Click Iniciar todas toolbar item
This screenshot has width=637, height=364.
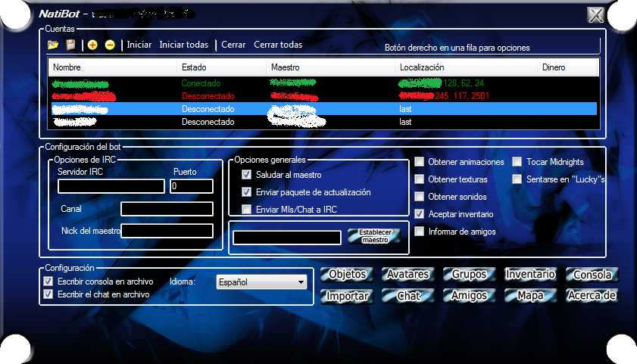[183, 45]
